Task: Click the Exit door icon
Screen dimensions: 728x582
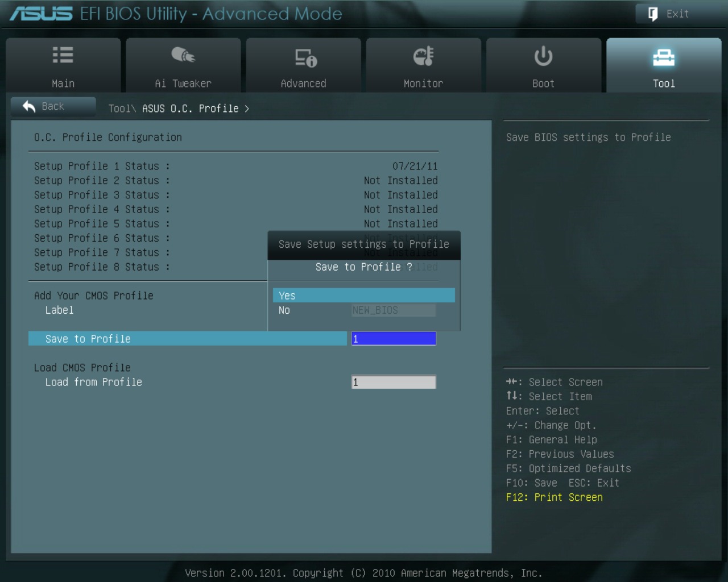Action: (x=653, y=14)
